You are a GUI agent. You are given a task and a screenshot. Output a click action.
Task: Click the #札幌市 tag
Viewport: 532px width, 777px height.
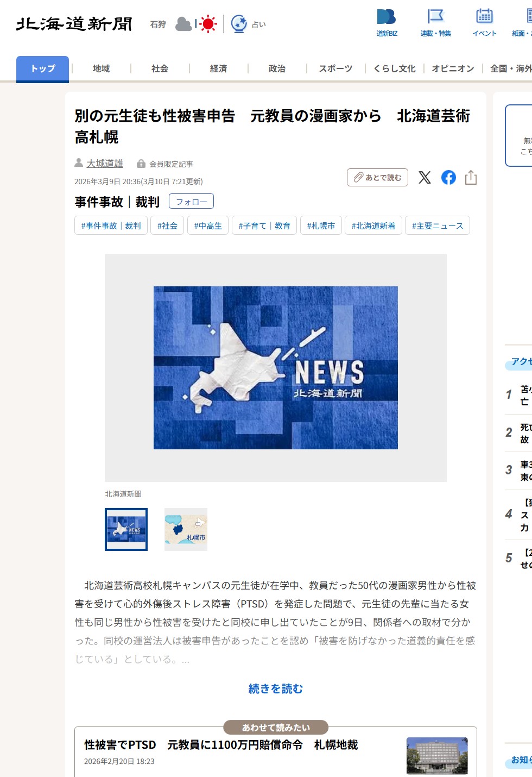pos(321,225)
